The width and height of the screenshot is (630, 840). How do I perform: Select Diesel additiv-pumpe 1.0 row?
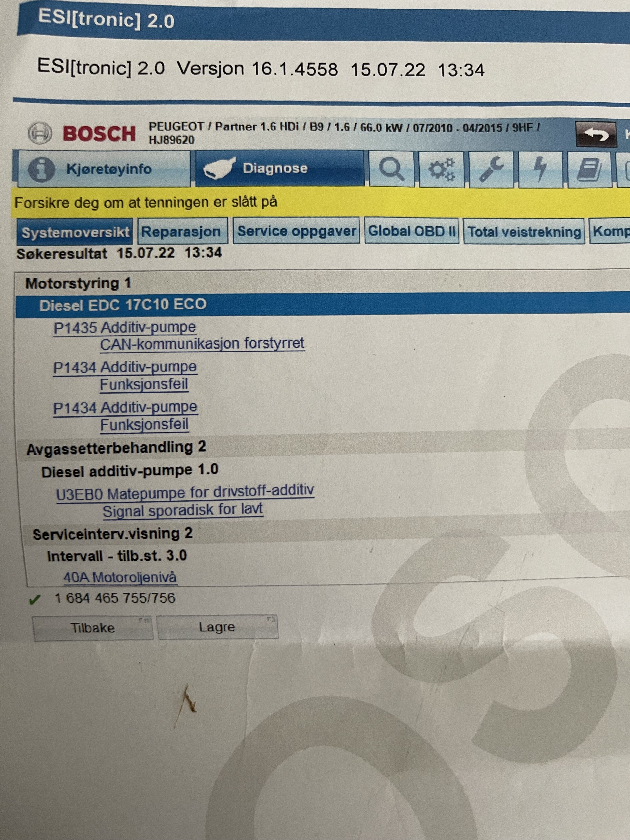coord(130,471)
